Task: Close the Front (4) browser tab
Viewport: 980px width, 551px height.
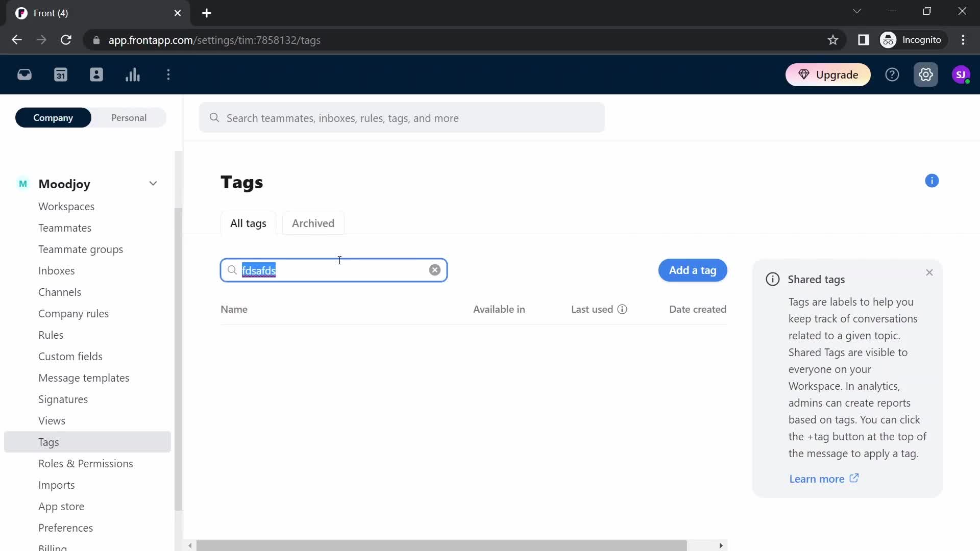Action: coord(178,13)
